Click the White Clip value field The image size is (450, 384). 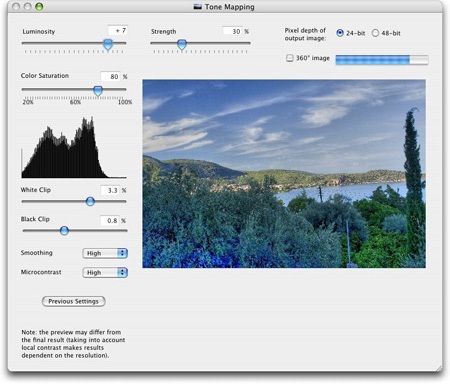coord(110,190)
